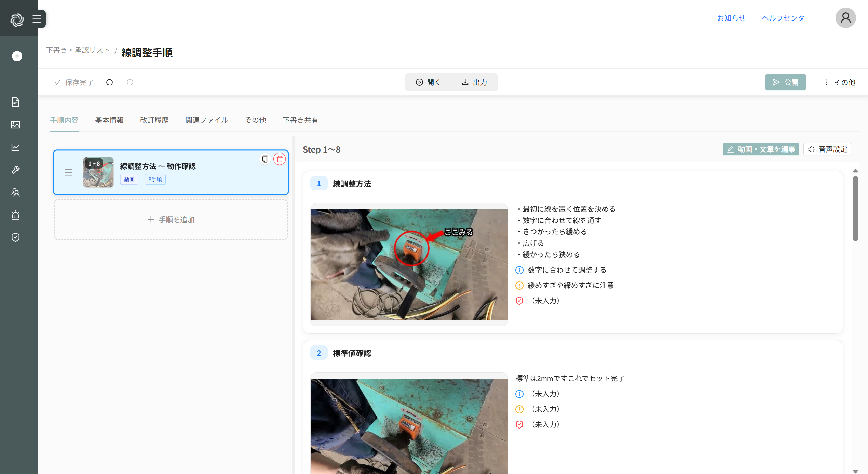This screenshot has height=474, width=868.
Task: Click the number 1 step badge
Action: (x=319, y=184)
